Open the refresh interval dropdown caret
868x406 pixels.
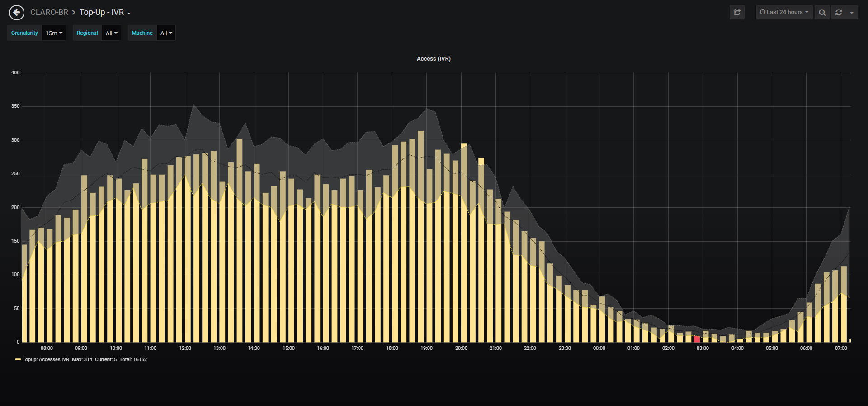click(x=852, y=12)
